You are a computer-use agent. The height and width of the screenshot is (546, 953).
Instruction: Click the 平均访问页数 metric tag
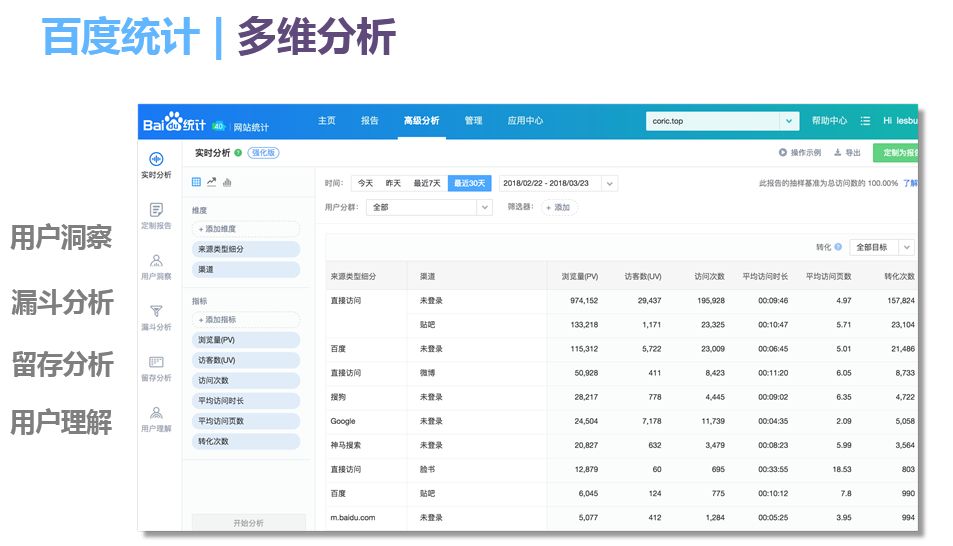pos(246,421)
